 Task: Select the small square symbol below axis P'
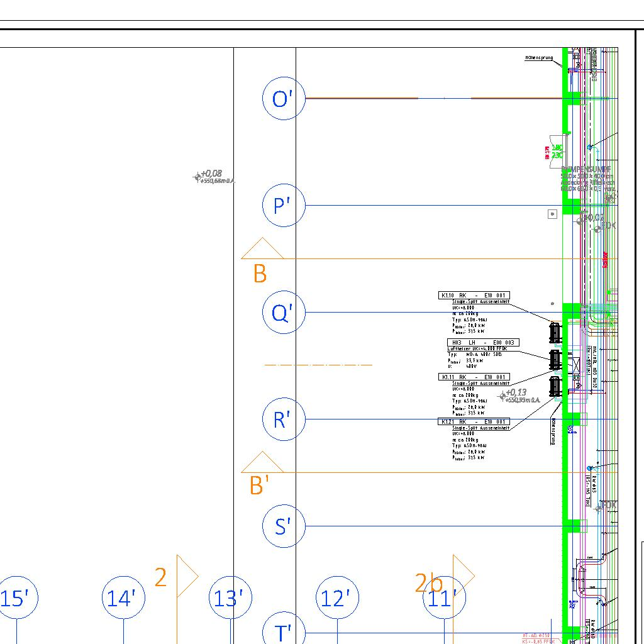[552, 214]
